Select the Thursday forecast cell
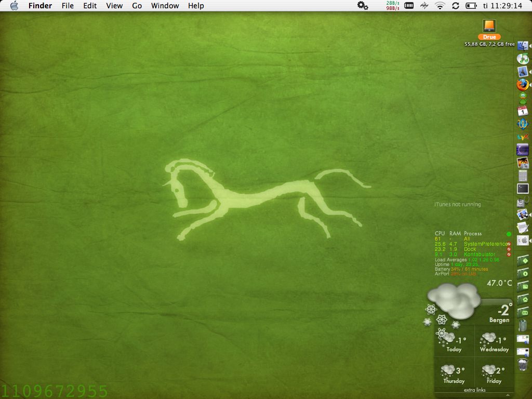This screenshot has width=532, height=399. 454,373
